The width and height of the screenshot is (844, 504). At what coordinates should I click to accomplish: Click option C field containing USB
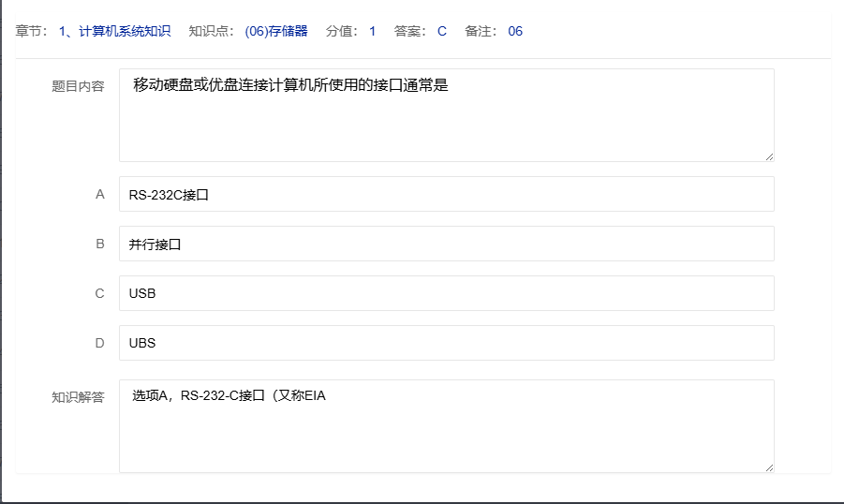[446, 293]
